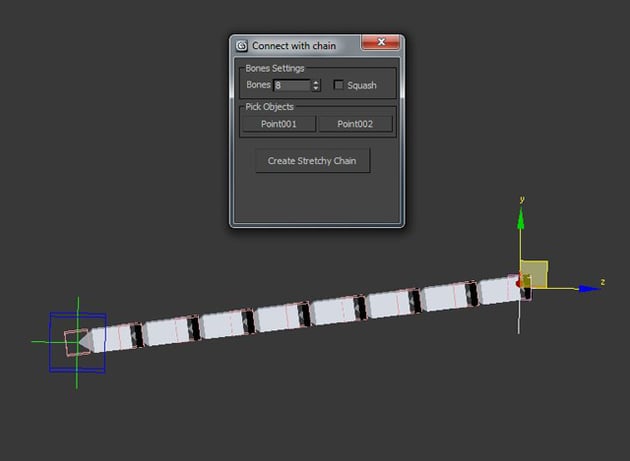630x461 pixels.
Task: Click Create Stretchy Chain button
Action: point(312,160)
